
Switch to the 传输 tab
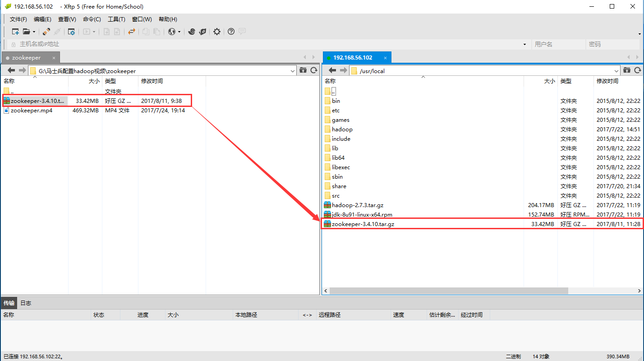(9, 303)
